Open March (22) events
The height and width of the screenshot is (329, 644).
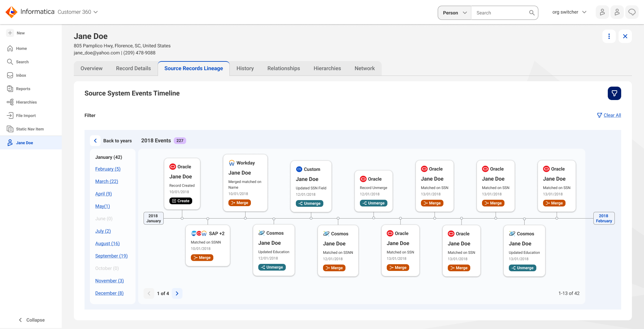[107, 181]
